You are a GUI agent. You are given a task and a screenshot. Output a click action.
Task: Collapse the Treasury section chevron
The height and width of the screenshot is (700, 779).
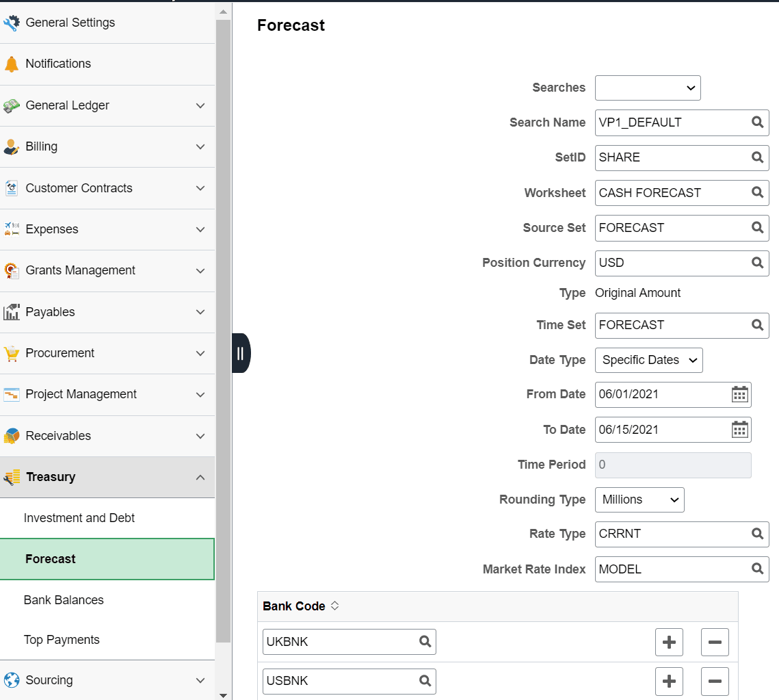click(x=200, y=477)
